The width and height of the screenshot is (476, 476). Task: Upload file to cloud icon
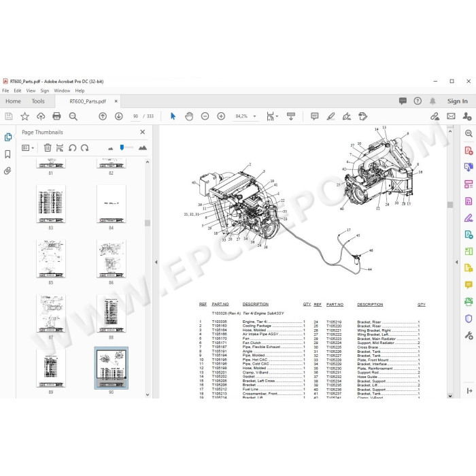[x=41, y=116]
